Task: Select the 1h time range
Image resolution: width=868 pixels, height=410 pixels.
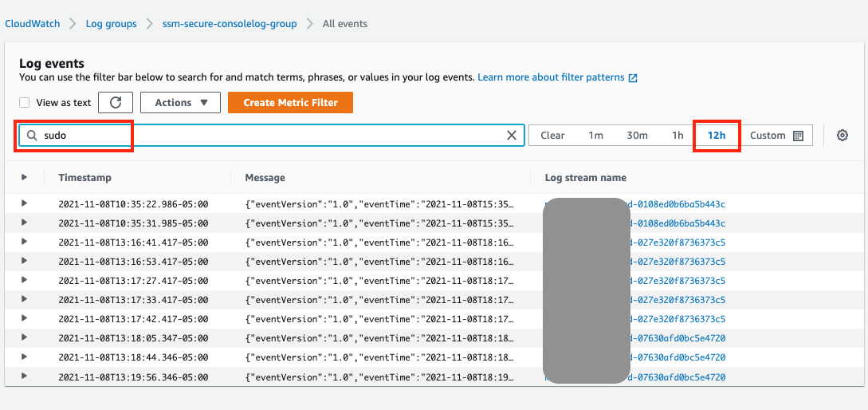Action: click(x=678, y=135)
